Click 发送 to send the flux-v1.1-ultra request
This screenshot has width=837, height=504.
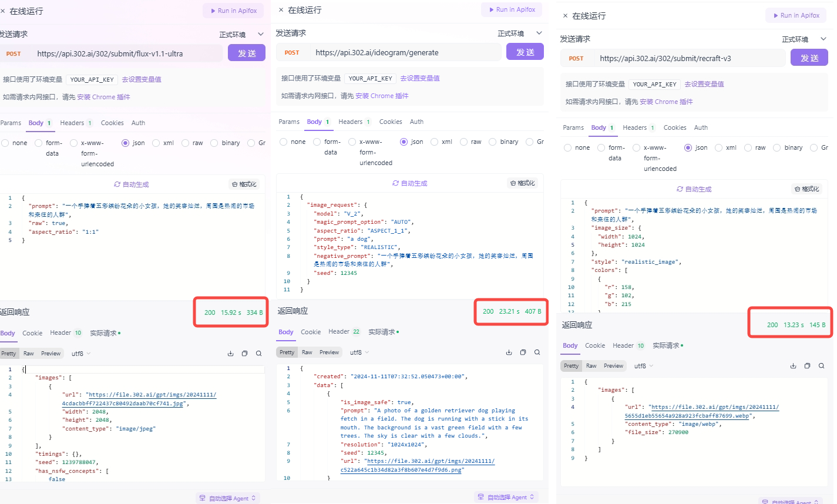(x=247, y=53)
